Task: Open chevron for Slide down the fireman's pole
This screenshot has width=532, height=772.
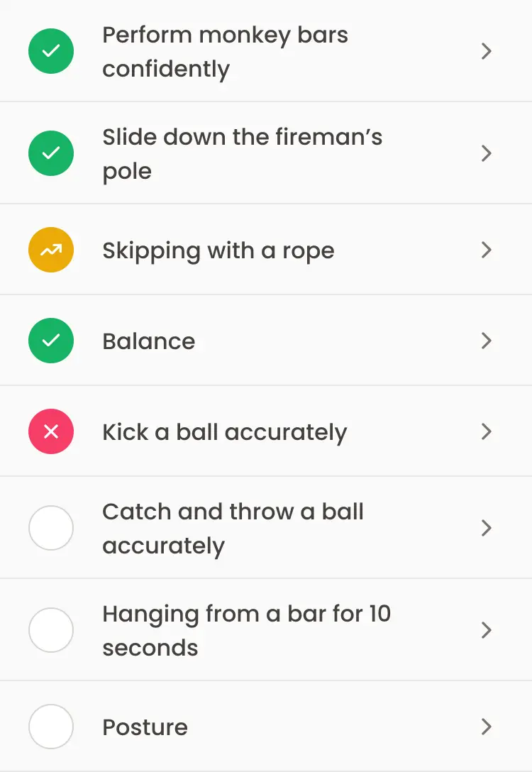Action: pos(486,153)
